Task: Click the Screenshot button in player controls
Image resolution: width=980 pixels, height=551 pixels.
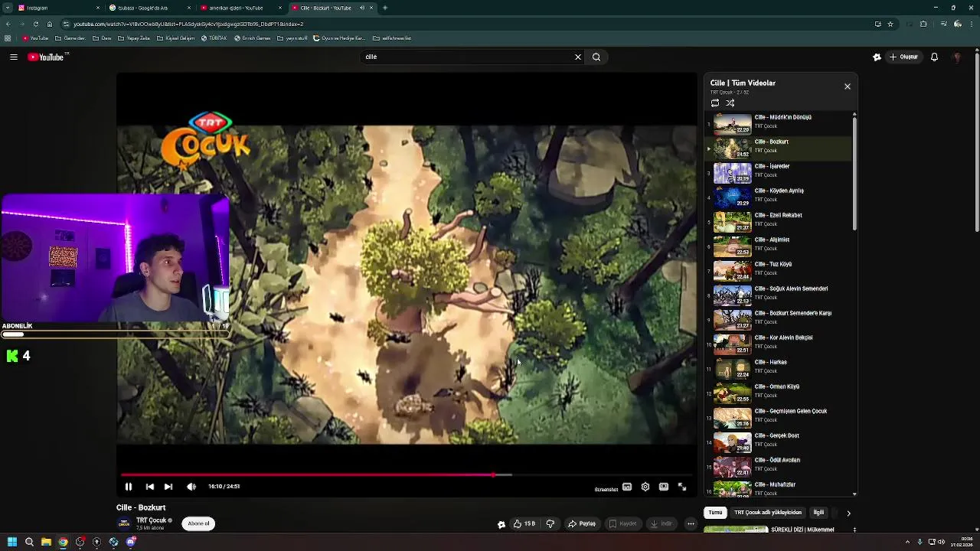Action: (606, 490)
